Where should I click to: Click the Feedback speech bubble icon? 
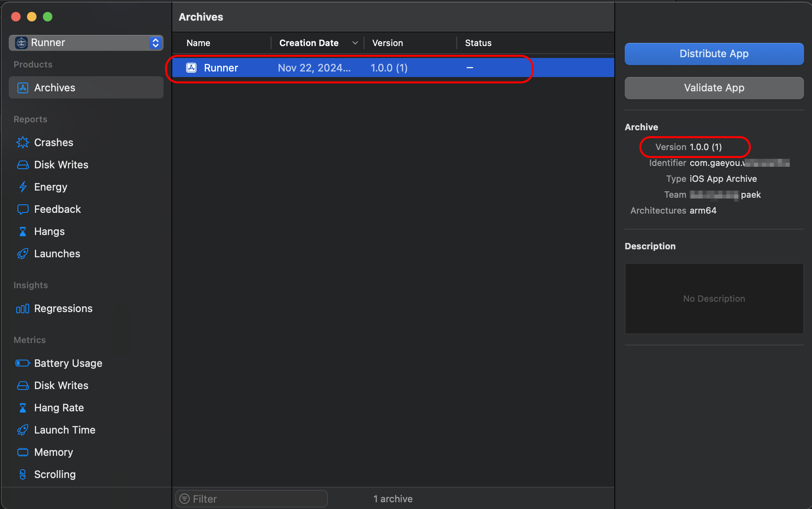pos(23,209)
